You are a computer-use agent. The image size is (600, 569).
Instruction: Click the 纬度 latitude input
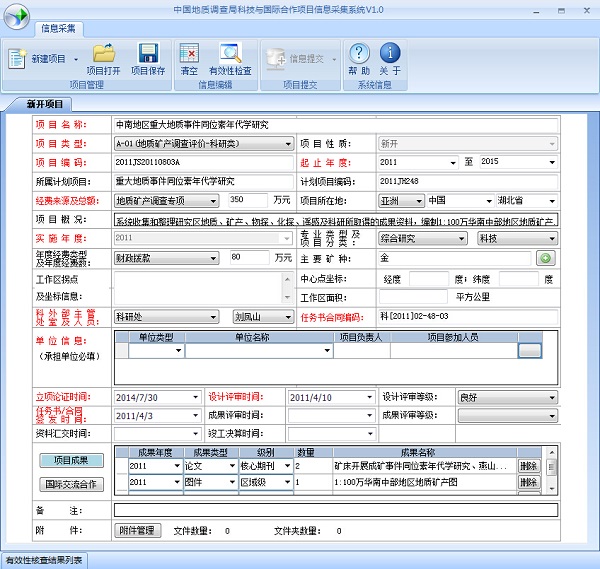tap(519, 279)
